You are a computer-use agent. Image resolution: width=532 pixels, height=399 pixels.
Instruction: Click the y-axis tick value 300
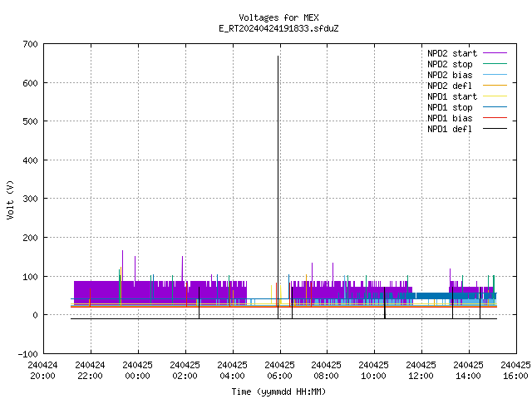coord(30,199)
